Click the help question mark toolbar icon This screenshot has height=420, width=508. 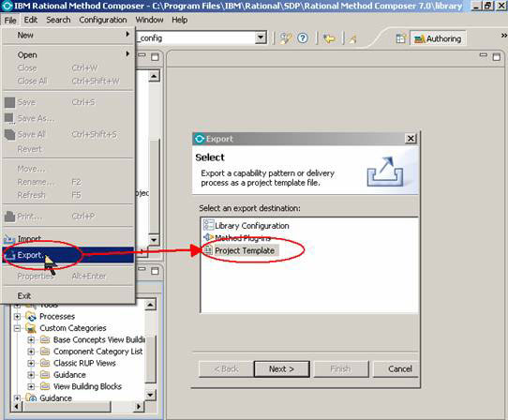(x=303, y=38)
